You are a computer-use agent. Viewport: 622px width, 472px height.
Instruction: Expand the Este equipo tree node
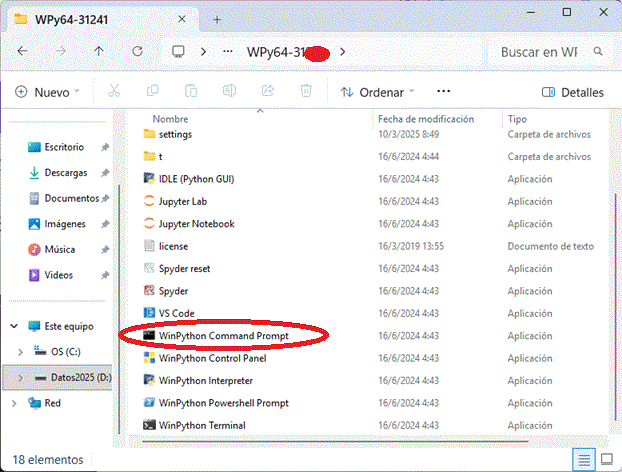(x=14, y=326)
